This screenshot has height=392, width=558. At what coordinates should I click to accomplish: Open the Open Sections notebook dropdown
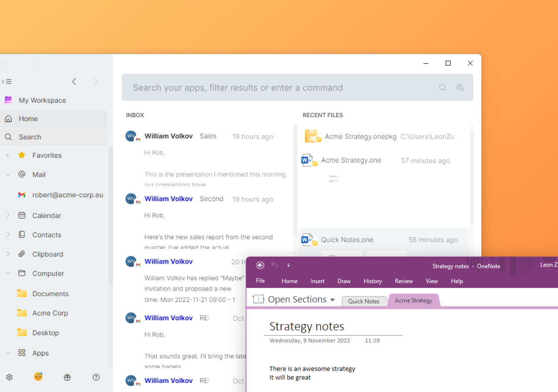295,299
